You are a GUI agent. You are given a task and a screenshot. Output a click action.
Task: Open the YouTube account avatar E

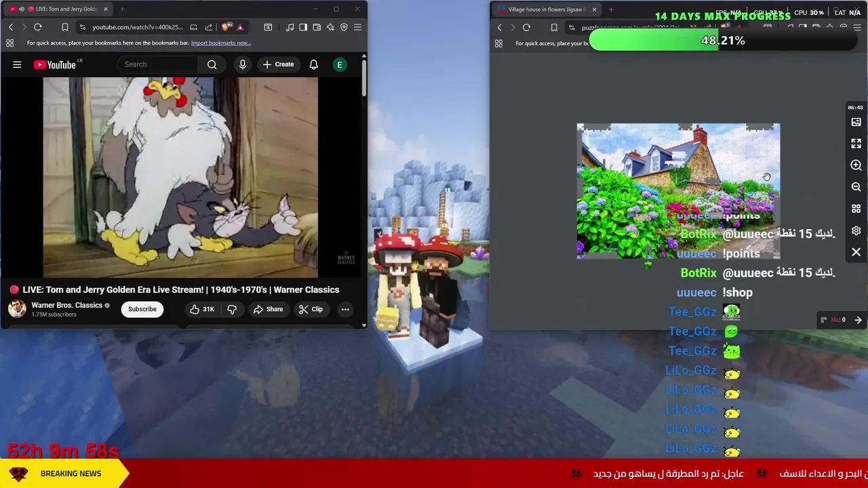[340, 64]
